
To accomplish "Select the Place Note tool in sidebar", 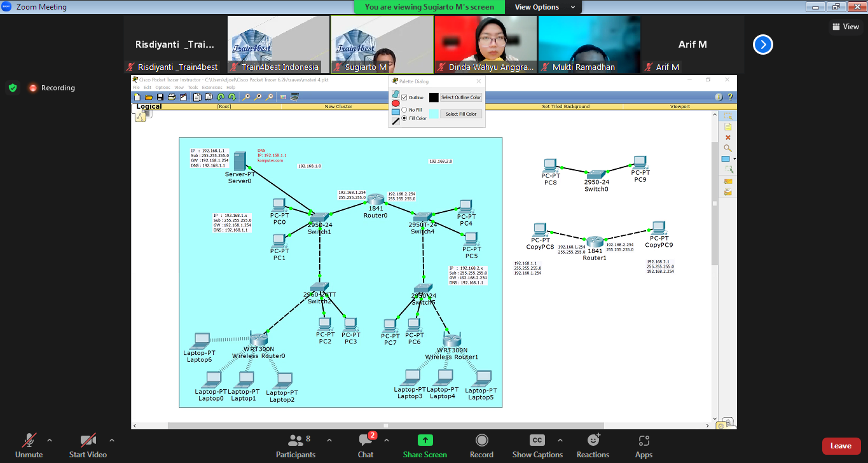I will pyautogui.click(x=728, y=127).
